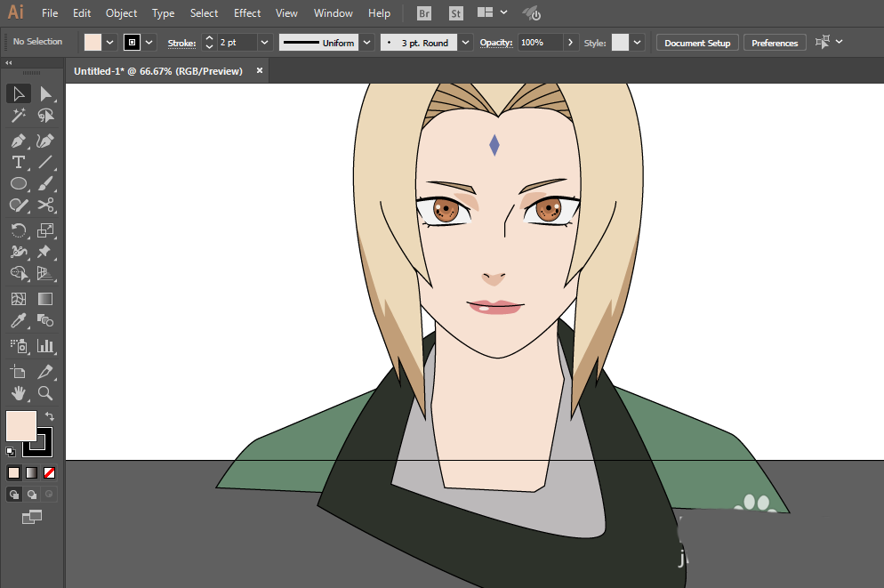Choose the Lasso tool
This screenshot has width=884, height=588.
click(45, 116)
